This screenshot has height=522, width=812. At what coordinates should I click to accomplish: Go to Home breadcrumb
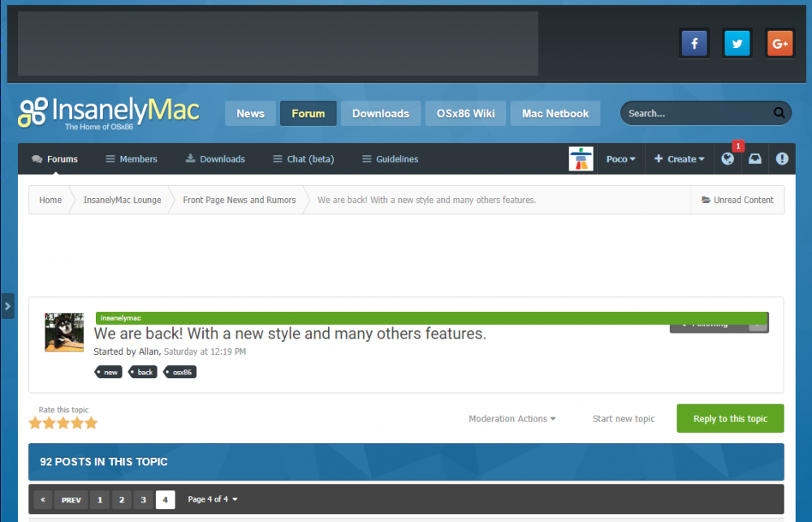tap(50, 200)
